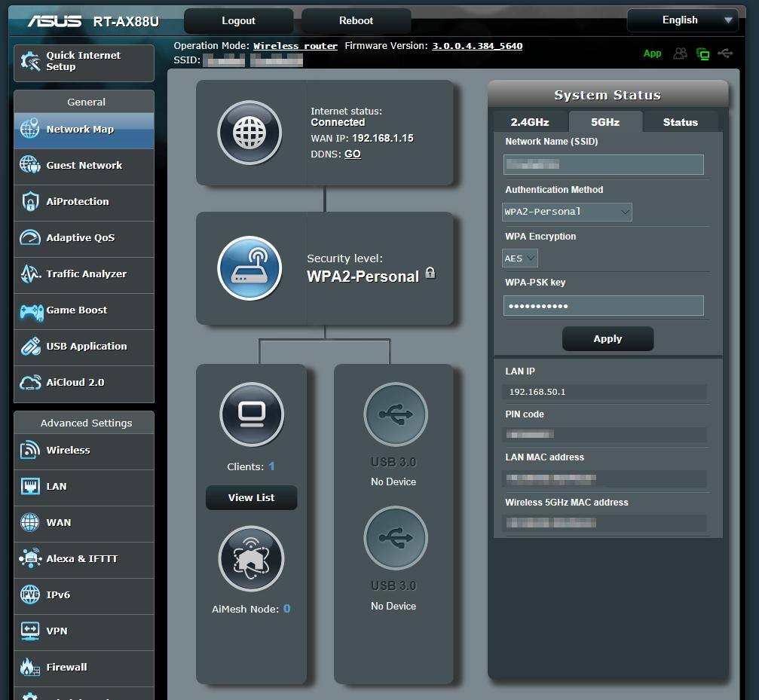The image size is (759, 700).
Task: Open the English language dropdown
Action: (683, 20)
